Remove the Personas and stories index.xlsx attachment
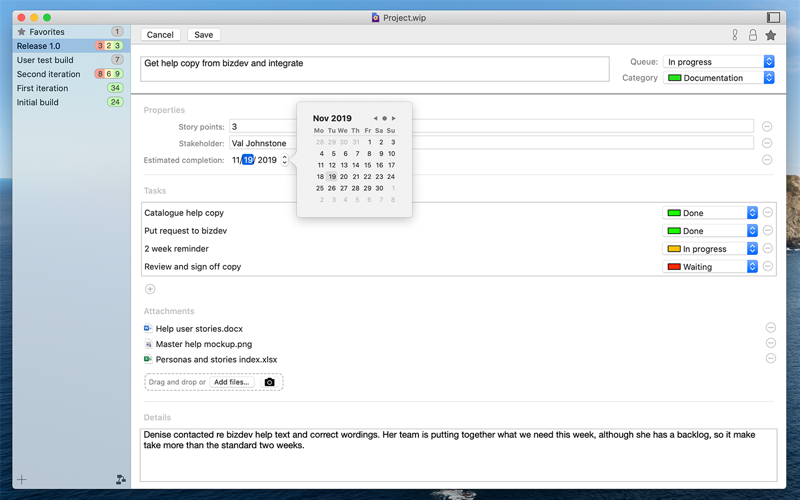Image resolution: width=800 pixels, height=500 pixels. point(771,358)
